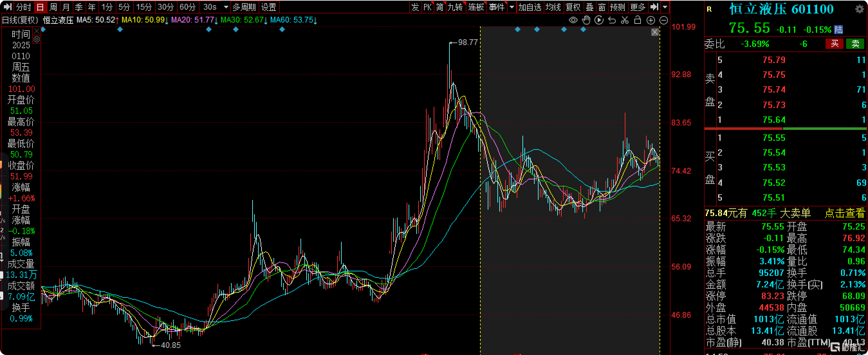Enable the 连板 indicator
Viewport: 868px width, 355px height.
pos(476,7)
